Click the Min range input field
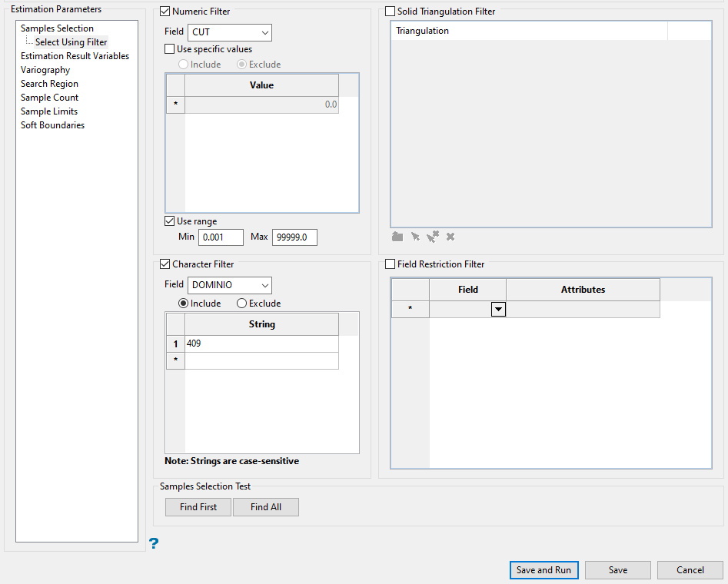The height and width of the screenshot is (584, 728). tap(221, 237)
